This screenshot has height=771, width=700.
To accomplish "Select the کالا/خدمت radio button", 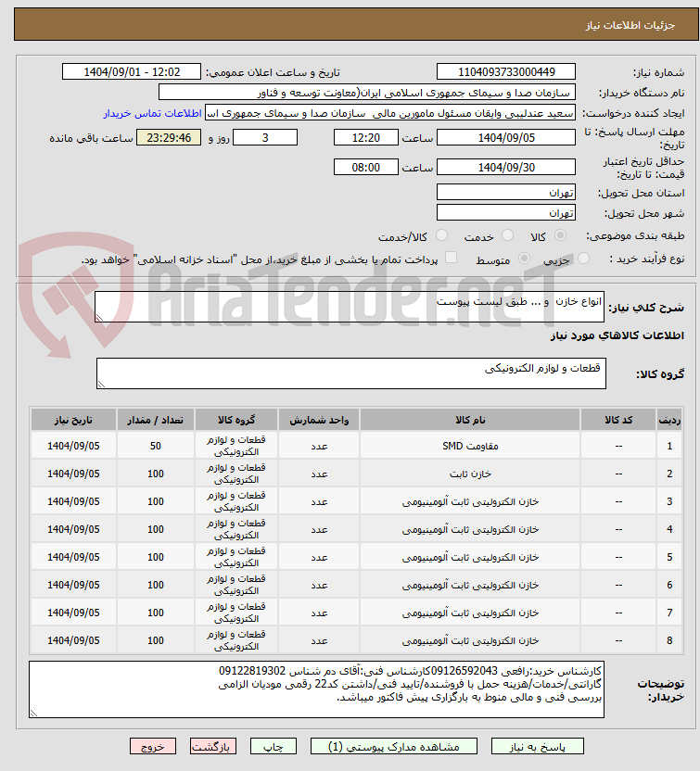I will point(441,235).
